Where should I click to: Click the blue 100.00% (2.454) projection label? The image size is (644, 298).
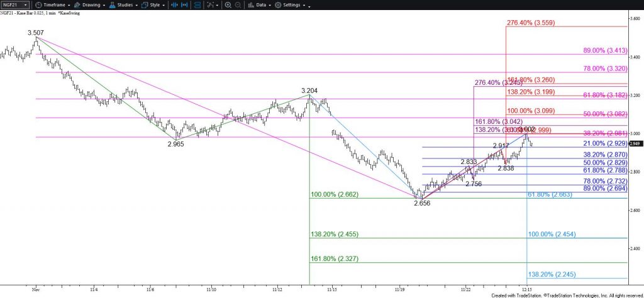(x=552, y=235)
